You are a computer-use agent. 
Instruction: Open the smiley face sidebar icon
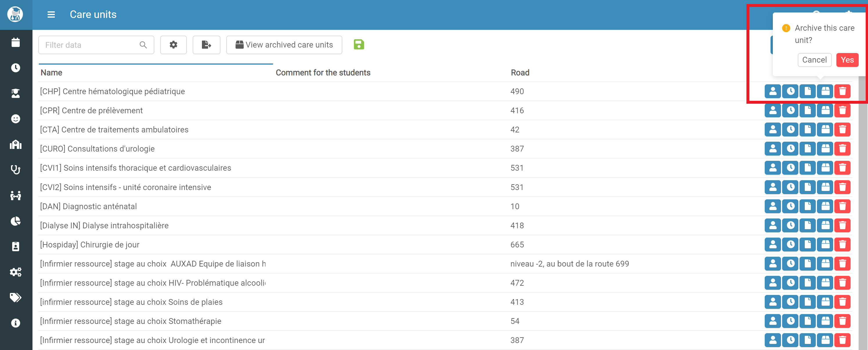coord(15,119)
